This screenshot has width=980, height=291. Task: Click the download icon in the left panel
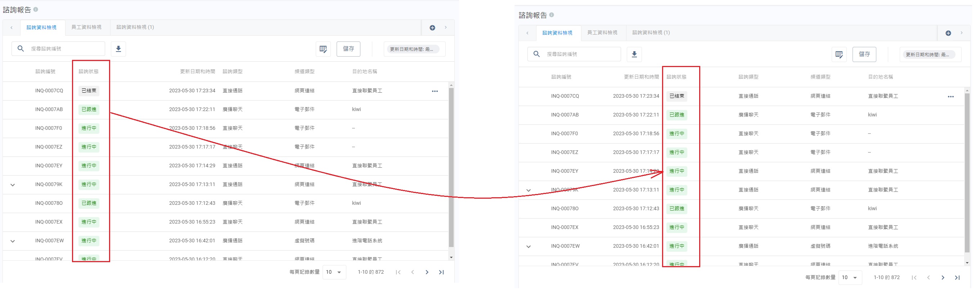[x=118, y=49]
